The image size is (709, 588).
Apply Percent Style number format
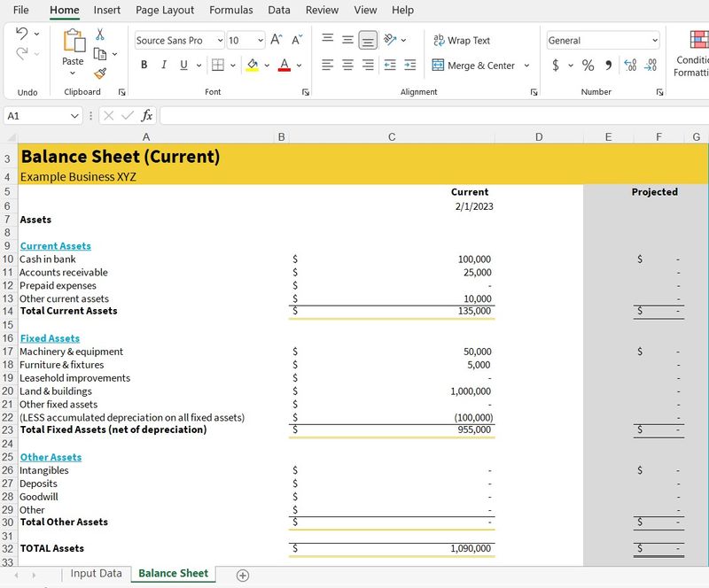click(588, 66)
